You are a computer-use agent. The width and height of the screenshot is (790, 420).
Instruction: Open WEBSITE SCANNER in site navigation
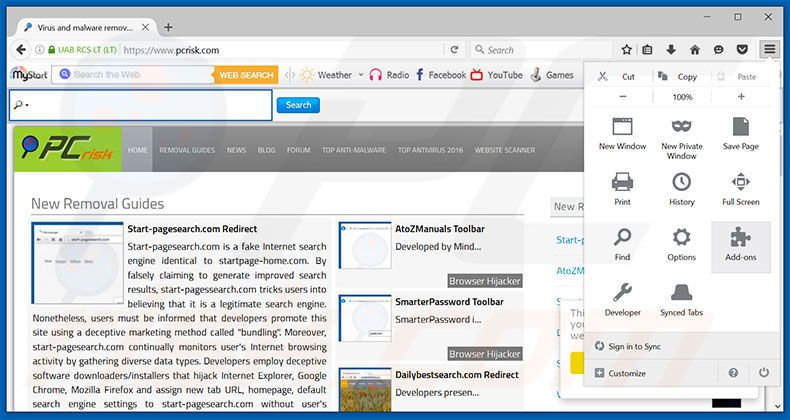pos(504,150)
